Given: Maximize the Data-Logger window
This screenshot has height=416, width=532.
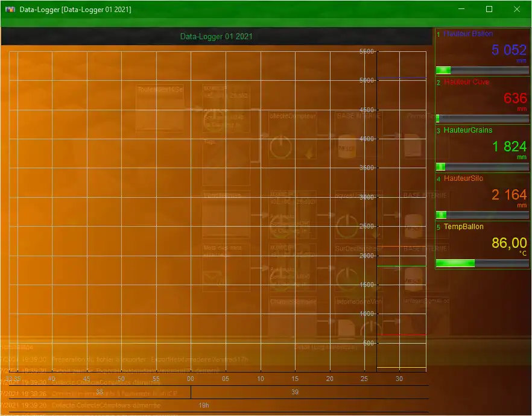Looking at the screenshot, I should [x=489, y=9].
